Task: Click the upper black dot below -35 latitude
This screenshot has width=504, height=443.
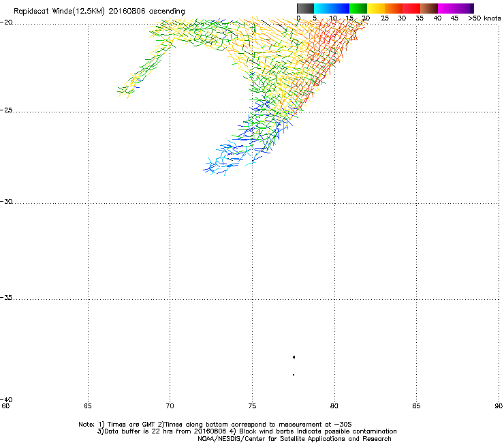Action: coord(294,357)
